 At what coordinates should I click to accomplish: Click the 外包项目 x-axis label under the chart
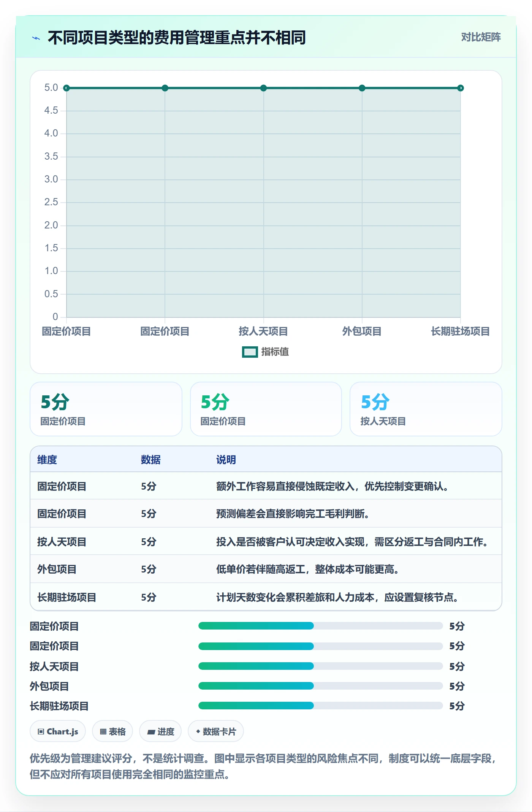362,331
